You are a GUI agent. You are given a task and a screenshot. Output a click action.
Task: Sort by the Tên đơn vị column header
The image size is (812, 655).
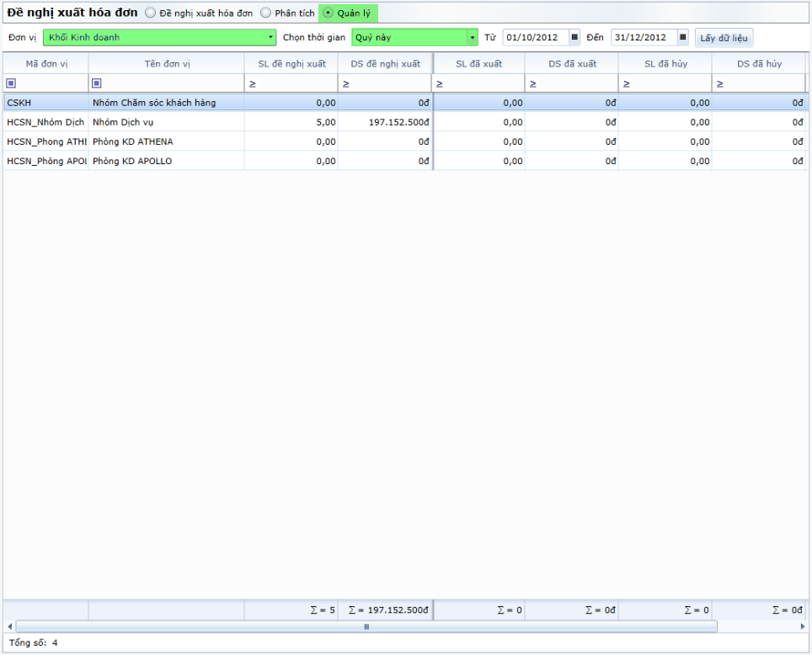166,64
